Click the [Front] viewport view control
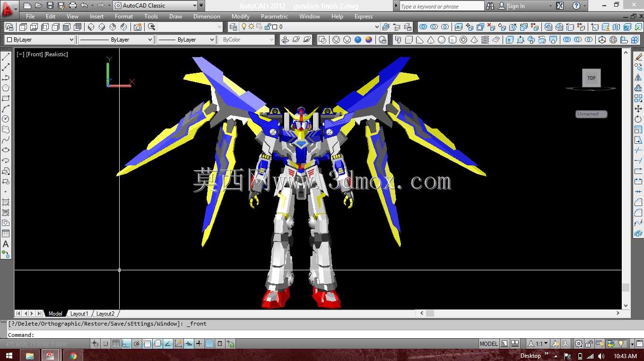Image resolution: width=644 pixels, height=361 pixels. point(35,54)
